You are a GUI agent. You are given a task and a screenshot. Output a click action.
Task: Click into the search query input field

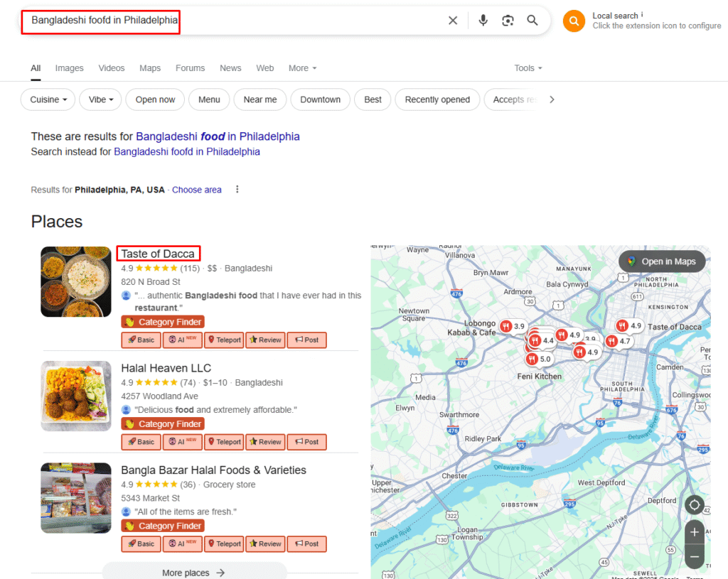tap(232, 21)
